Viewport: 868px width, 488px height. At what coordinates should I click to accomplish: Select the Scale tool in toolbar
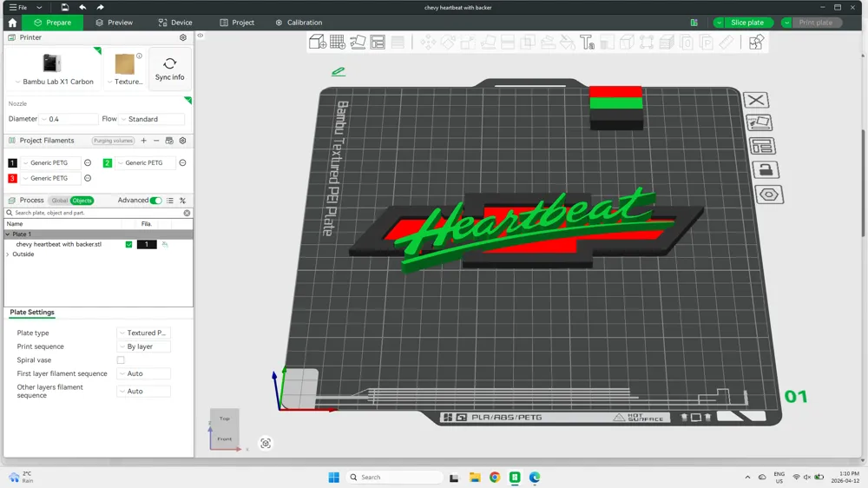tap(468, 42)
